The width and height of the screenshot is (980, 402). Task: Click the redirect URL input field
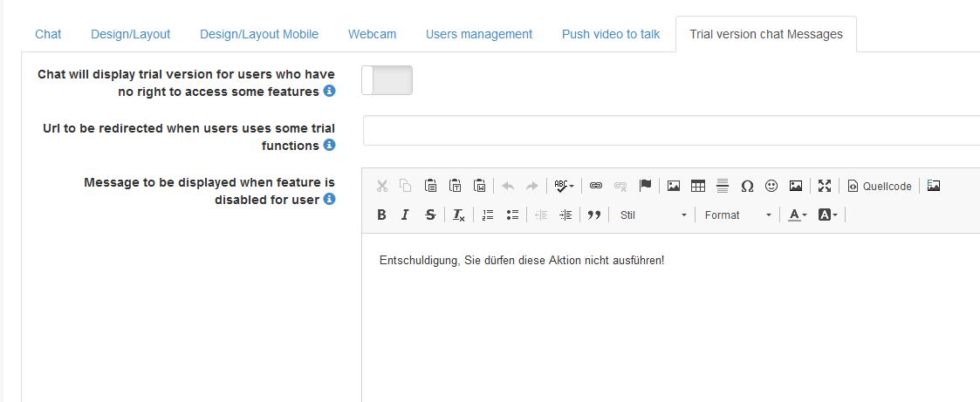(x=670, y=130)
